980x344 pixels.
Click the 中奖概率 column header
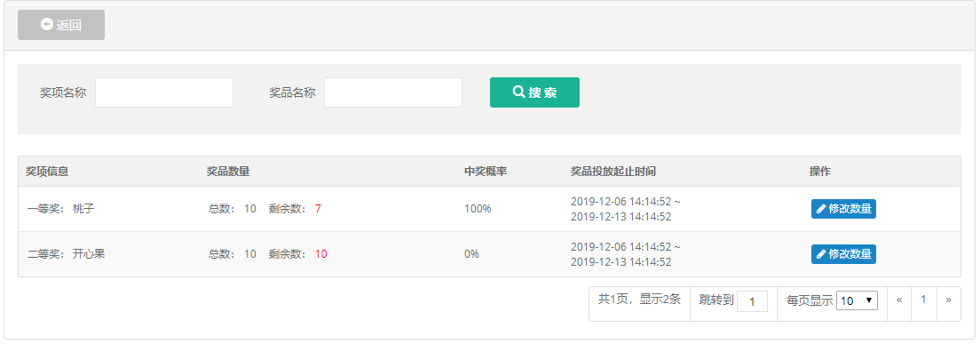pyautogui.click(x=485, y=172)
